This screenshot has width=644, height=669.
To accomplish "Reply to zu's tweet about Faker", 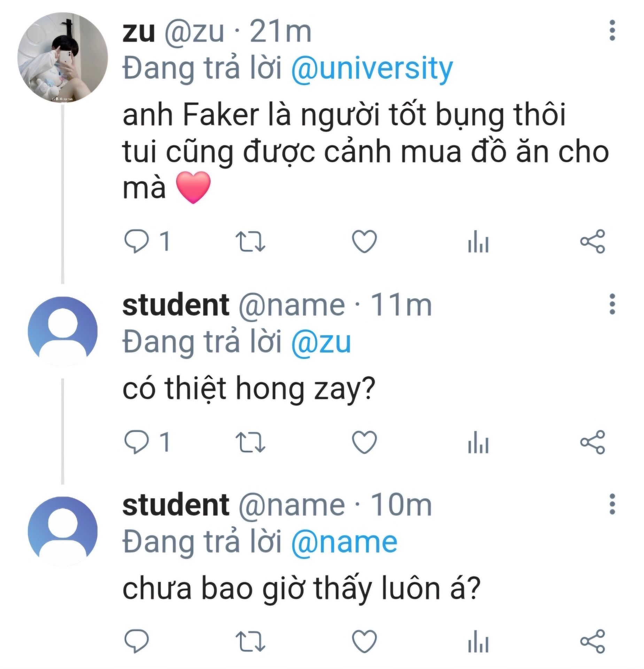I will pyautogui.click(x=137, y=242).
